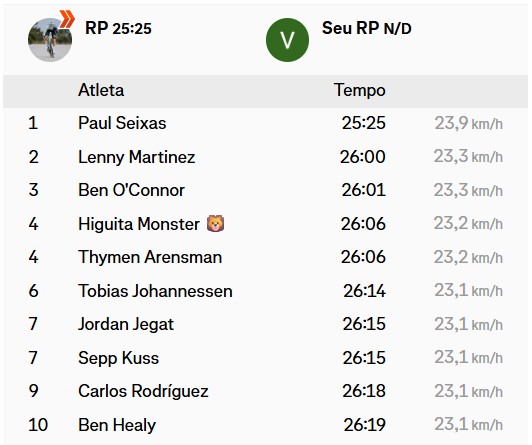Click the Tempo column header

[x=360, y=90]
